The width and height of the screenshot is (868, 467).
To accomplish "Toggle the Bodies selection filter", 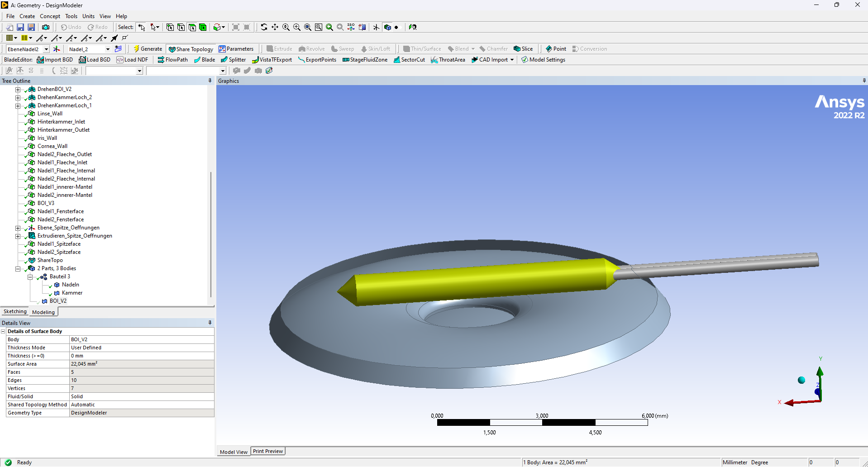I will 203,27.
